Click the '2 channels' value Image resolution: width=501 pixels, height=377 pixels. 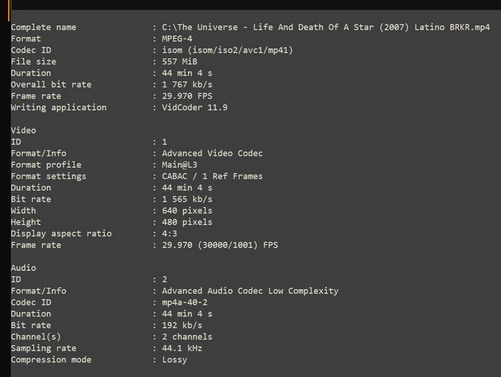pos(187,337)
